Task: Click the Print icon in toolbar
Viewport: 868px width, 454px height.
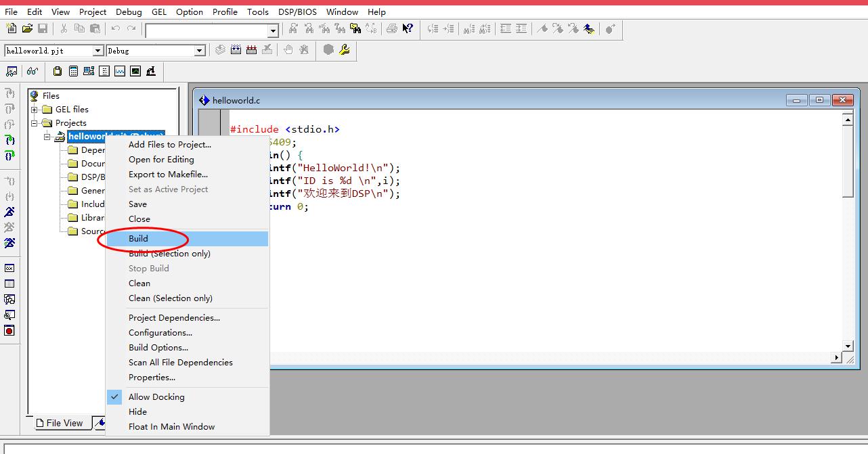Action: click(x=391, y=28)
